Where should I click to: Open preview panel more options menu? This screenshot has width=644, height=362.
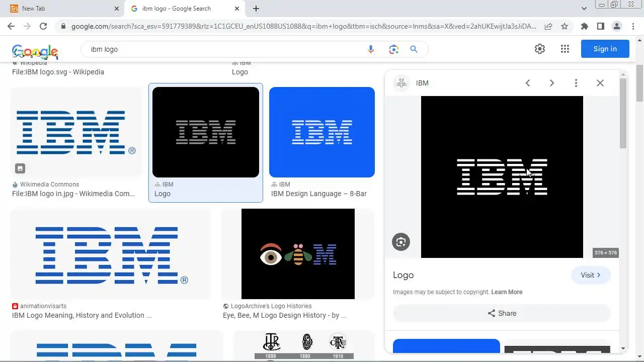pyautogui.click(x=576, y=83)
